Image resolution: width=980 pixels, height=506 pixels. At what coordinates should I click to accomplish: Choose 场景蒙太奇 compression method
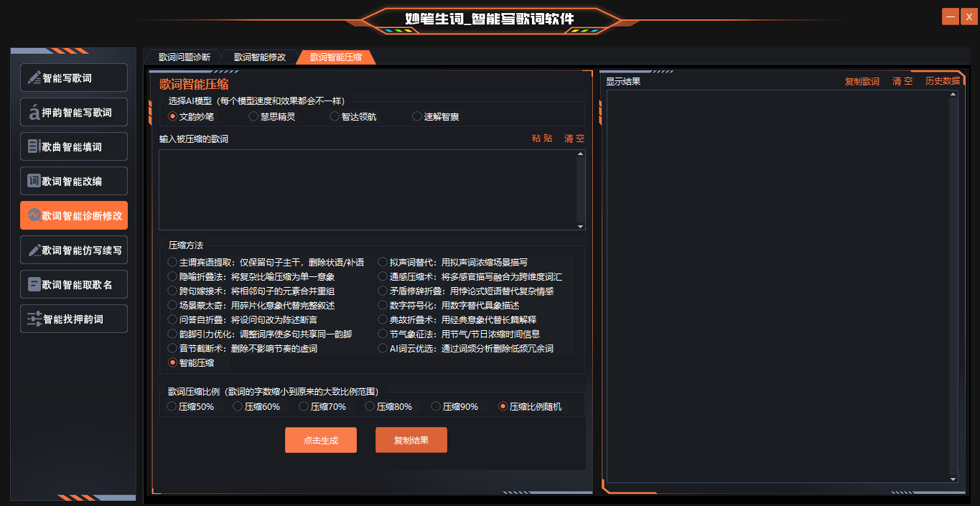(251, 306)
